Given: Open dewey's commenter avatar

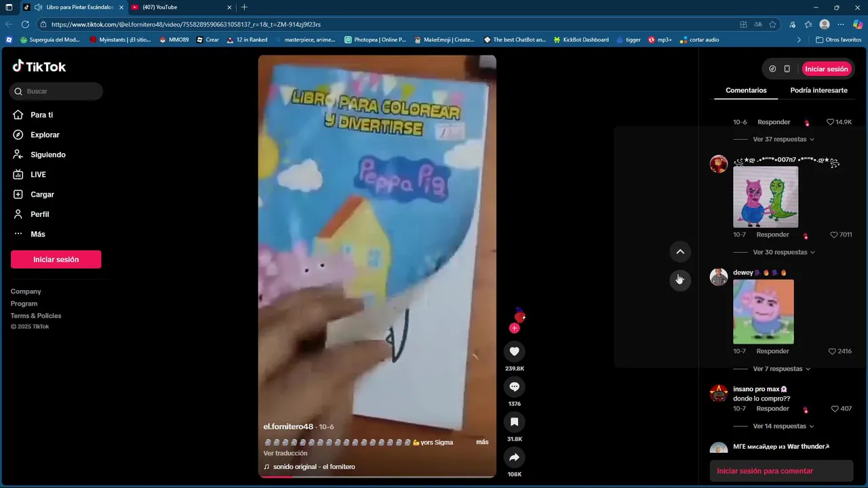Looking at the screenshot, I should tap(719, 277).
